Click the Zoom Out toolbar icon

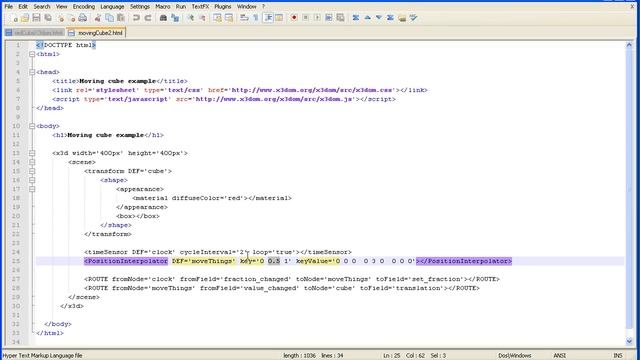tap(202, 18)
